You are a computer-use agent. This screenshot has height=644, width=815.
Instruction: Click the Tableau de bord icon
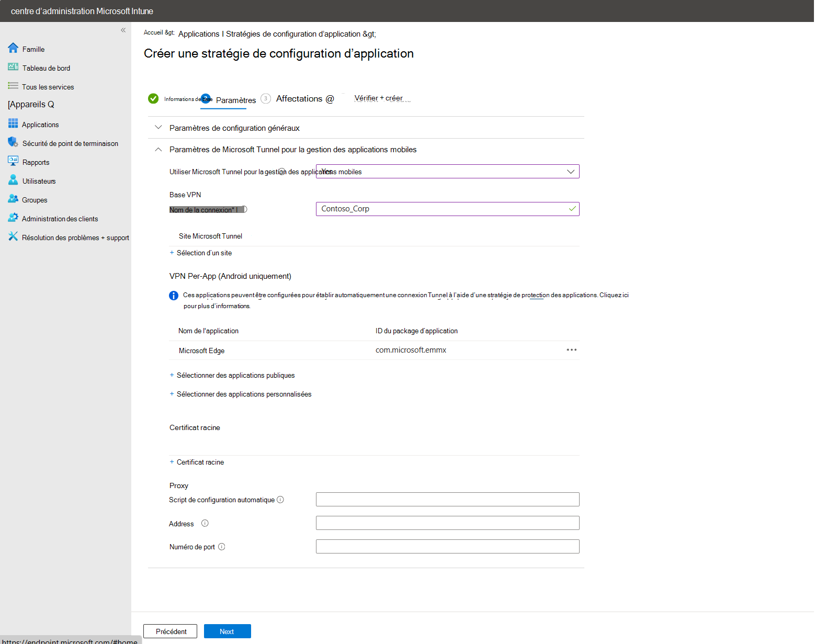[x=13, y=67]
